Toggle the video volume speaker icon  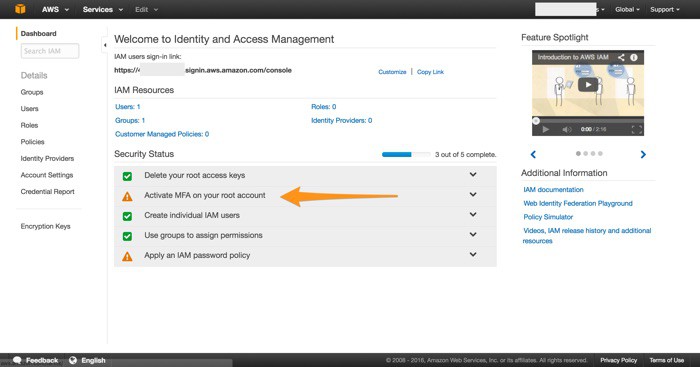(567, 129)
